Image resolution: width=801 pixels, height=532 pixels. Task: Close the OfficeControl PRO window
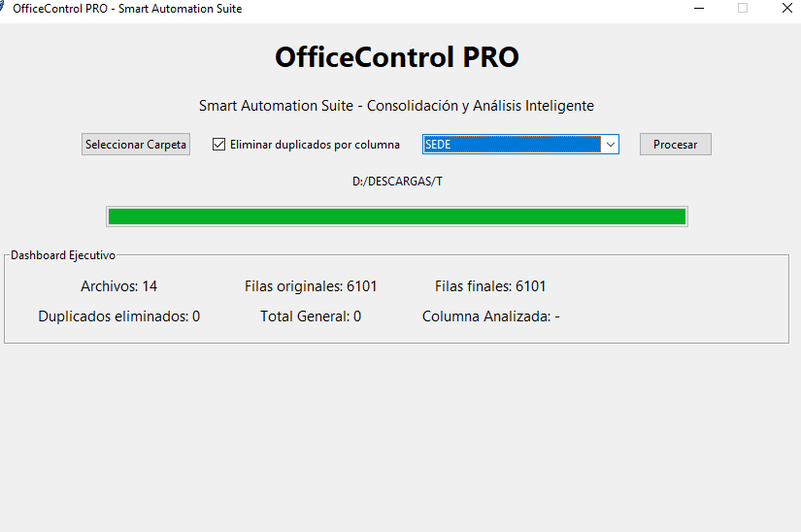click(786, 9)
